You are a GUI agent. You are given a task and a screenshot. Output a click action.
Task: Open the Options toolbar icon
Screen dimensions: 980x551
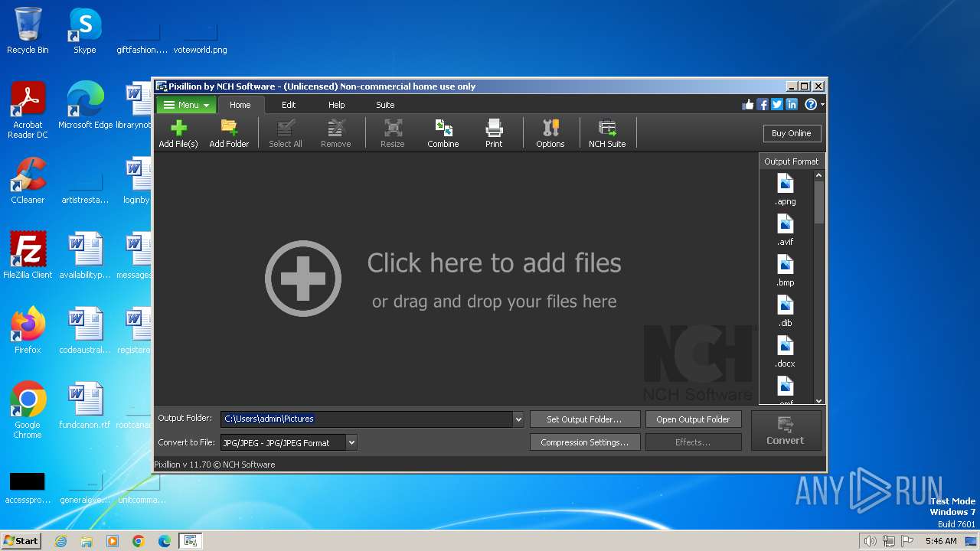[550, 133]
